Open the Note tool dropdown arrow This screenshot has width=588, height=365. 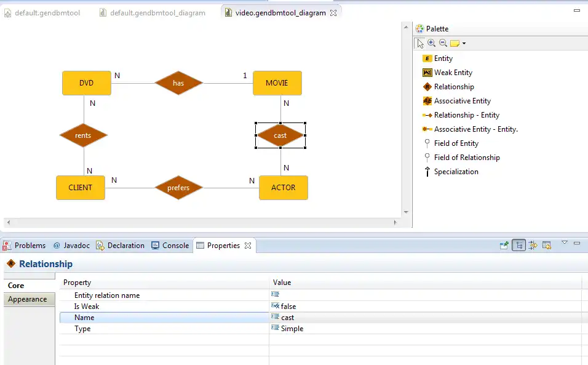(464, 44)
